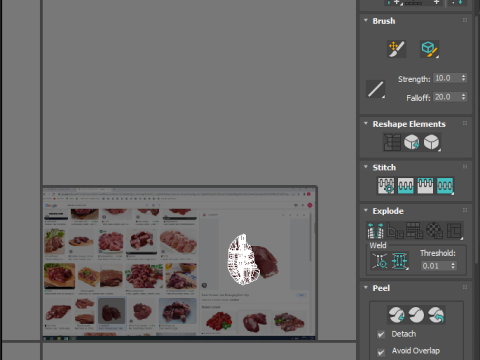Screen dimensions: 480x360
Task: Collapse the Brush rollout
Action: coord(366,21)
